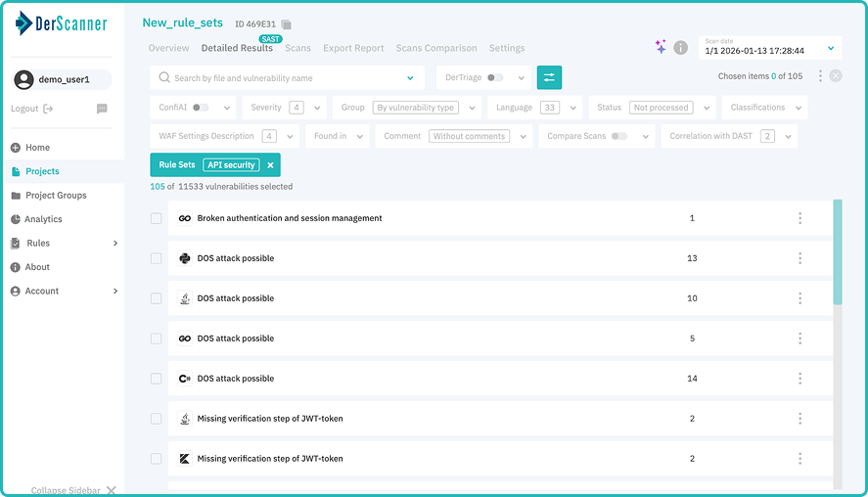Open options for DOS attack row with 13

pyautogui.click(x=799, y=258)
